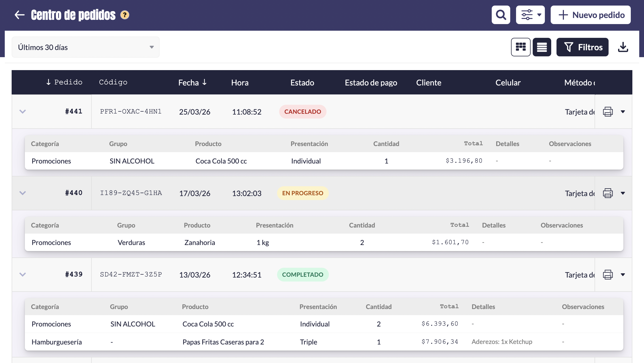644x363 pixels.
Task: Click the CANCELADO status badge
Action: pos(302,112)
